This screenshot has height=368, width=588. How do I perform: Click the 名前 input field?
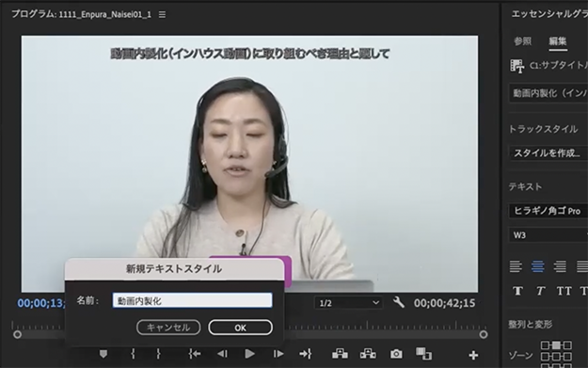pyautogui.click(x=192, y=300)
